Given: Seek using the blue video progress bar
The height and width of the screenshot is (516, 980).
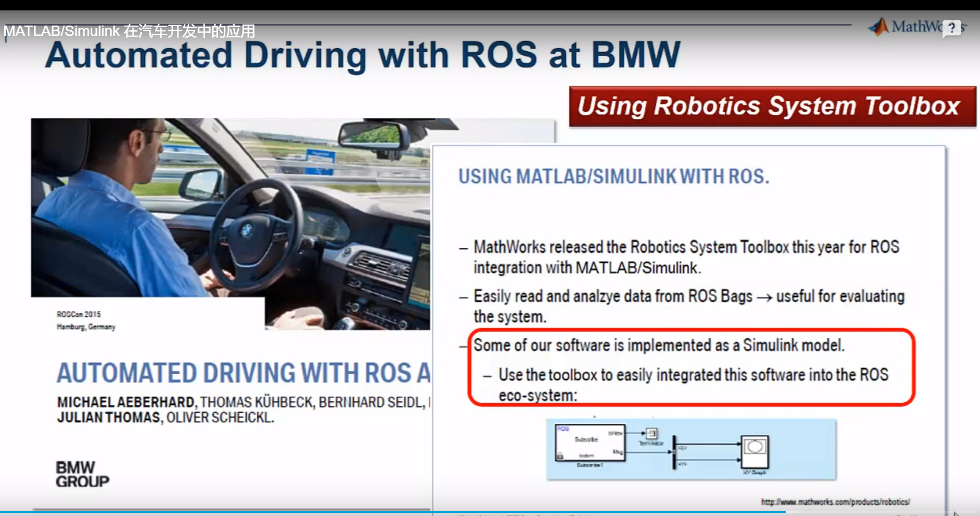Looking at the screenshot, I should click(392, 512).
